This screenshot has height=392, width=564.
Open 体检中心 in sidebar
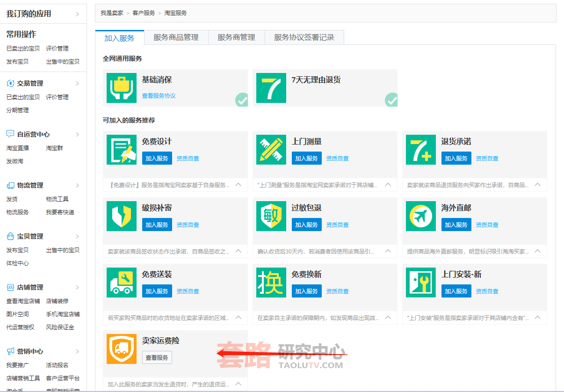[x=18, y=263]
